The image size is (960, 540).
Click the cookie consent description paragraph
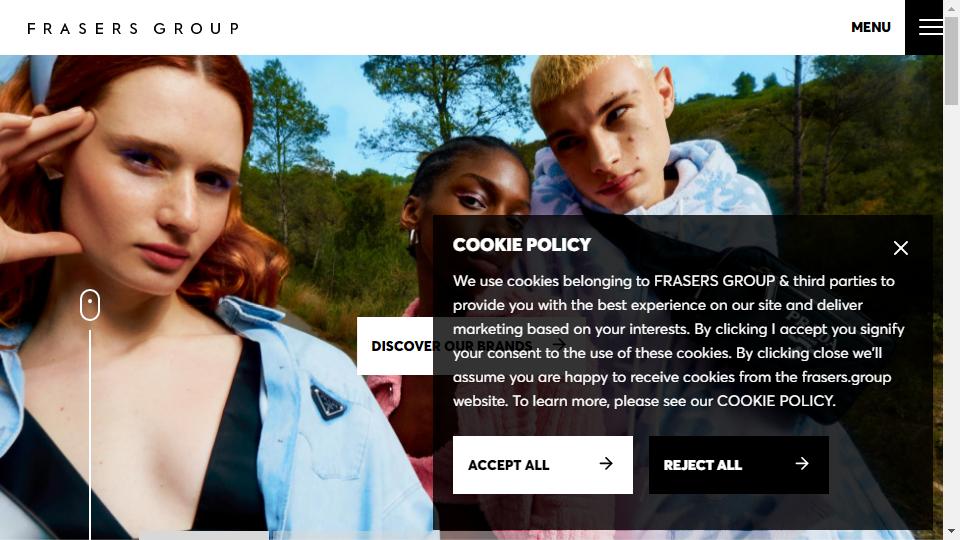679,341
